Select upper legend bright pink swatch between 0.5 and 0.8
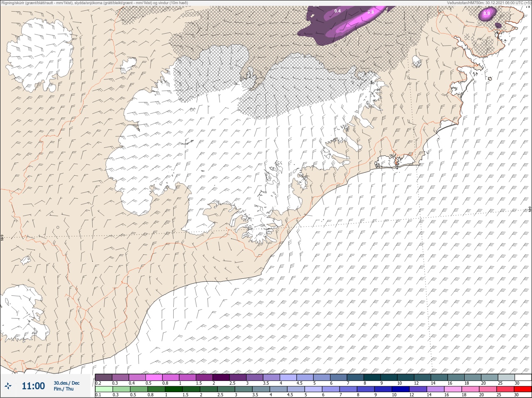The image size is (532, 398). click(154, 377)
